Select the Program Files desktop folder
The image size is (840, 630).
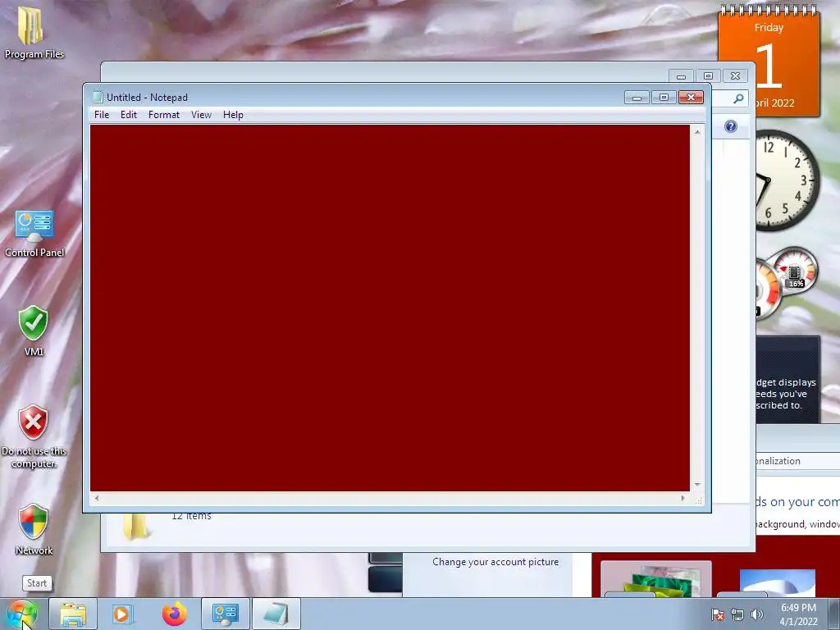[x=34, y=32]
